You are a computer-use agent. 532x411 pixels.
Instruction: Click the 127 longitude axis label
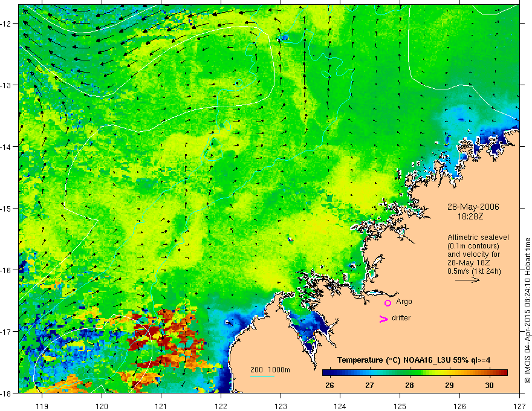pos(519,406)
